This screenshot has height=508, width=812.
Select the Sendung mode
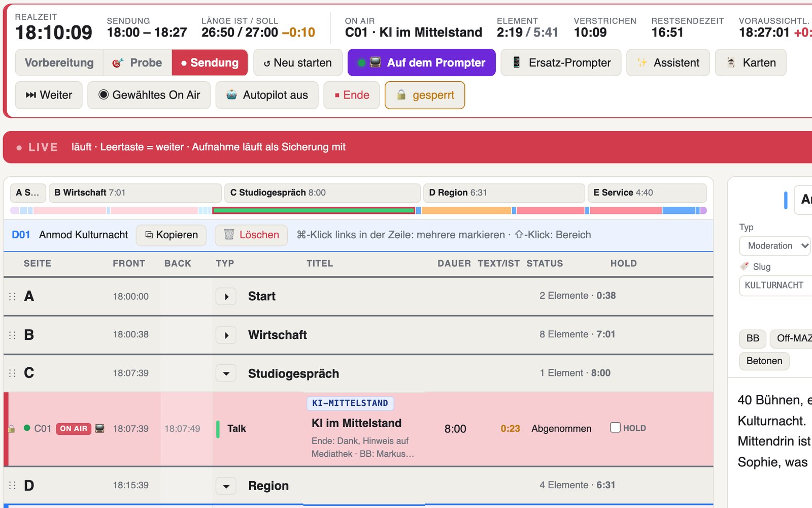point(210,62)
